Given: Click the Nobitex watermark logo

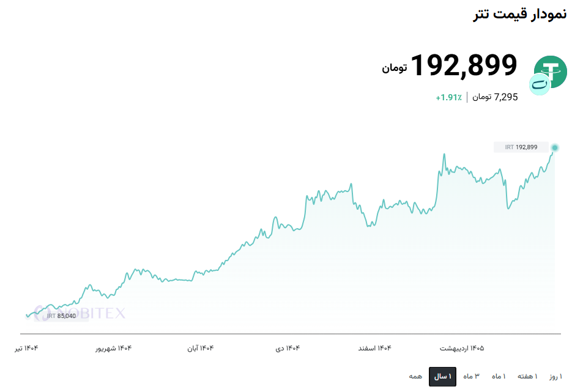Looking at the screenshot, I should (80, 313).
